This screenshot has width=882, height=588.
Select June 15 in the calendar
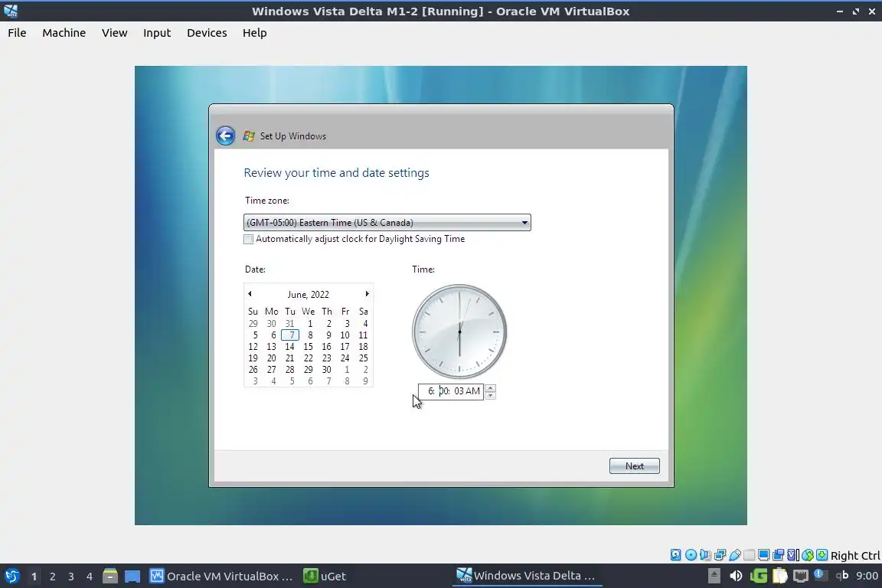click(308, 347)
